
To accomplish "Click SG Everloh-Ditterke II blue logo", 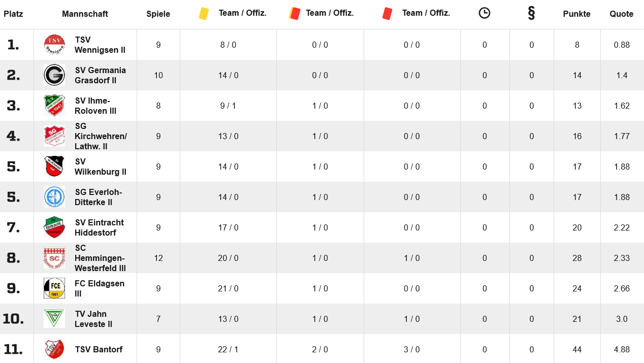I will coord(54,197).
